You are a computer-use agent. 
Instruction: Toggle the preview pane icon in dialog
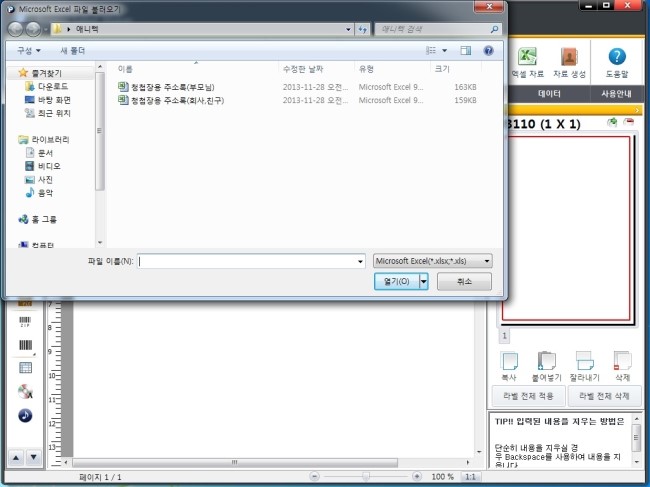click(x=466, y=51)
